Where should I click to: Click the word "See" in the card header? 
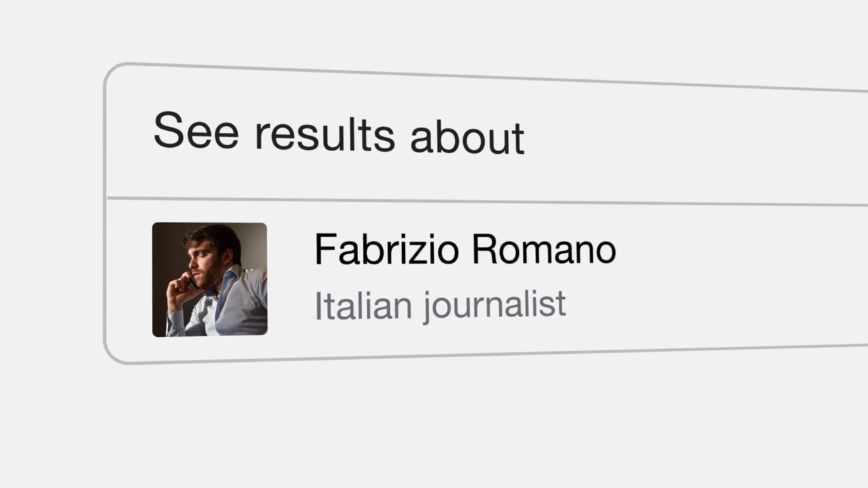tap(196, 130)
